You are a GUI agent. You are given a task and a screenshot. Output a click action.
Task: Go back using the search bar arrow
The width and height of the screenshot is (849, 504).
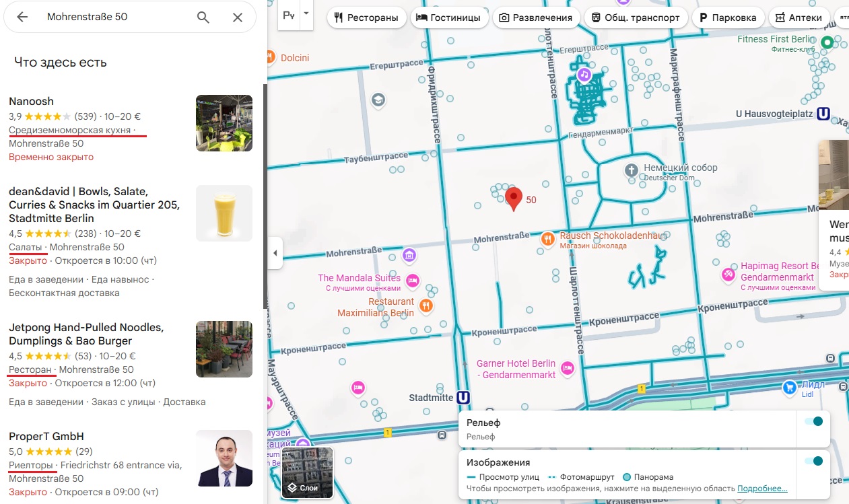22,17
